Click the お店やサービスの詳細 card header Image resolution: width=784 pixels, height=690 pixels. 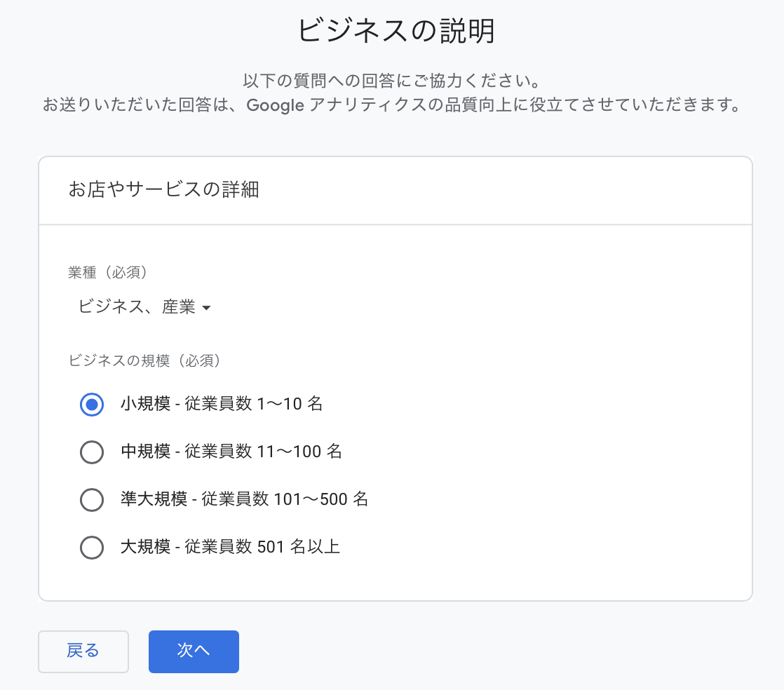pyautogui.click(x=163, y=190)
